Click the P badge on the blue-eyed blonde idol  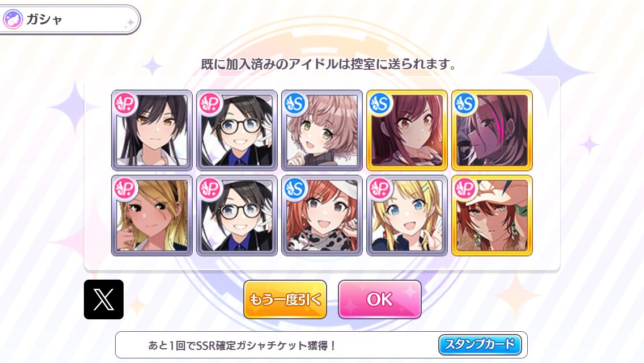(x=381, y=188)
